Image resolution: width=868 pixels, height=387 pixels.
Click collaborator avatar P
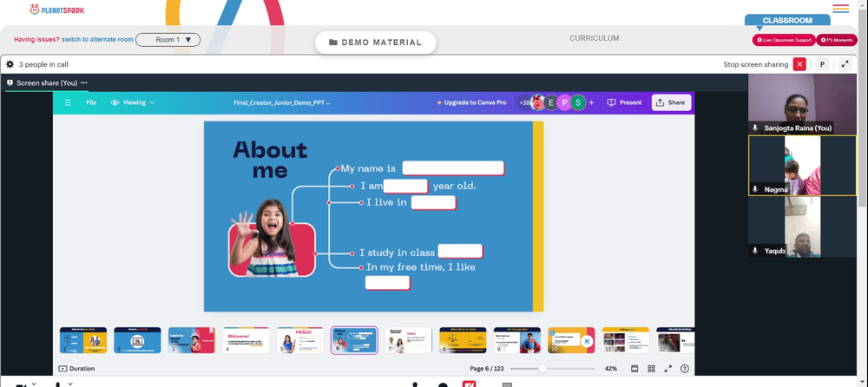(564, 102)
